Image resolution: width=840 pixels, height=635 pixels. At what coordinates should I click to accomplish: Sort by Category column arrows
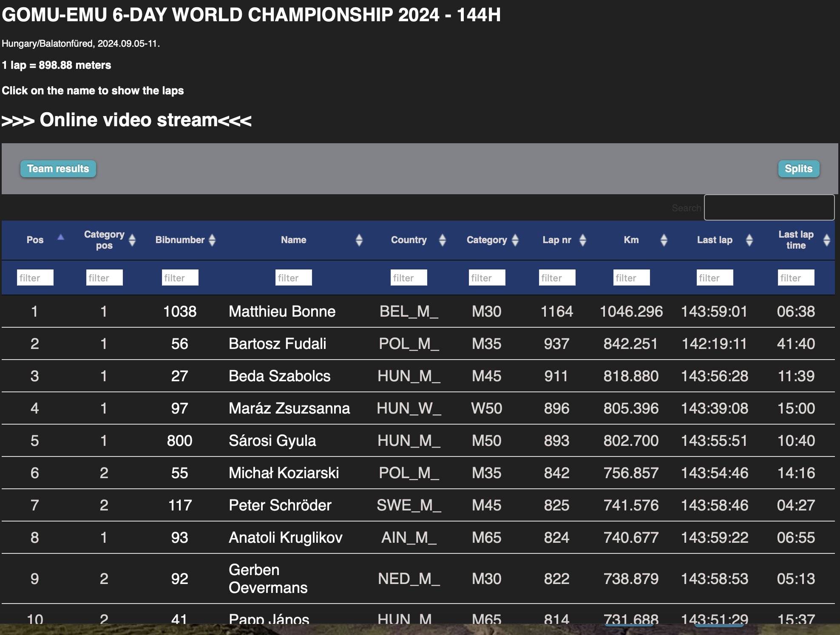(x=515, y=240)
